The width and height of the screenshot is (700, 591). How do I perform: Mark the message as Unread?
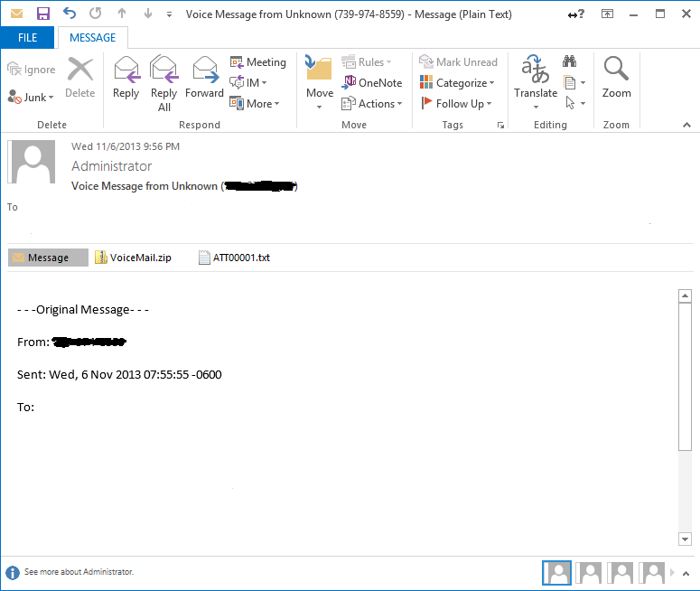point(458,62)
